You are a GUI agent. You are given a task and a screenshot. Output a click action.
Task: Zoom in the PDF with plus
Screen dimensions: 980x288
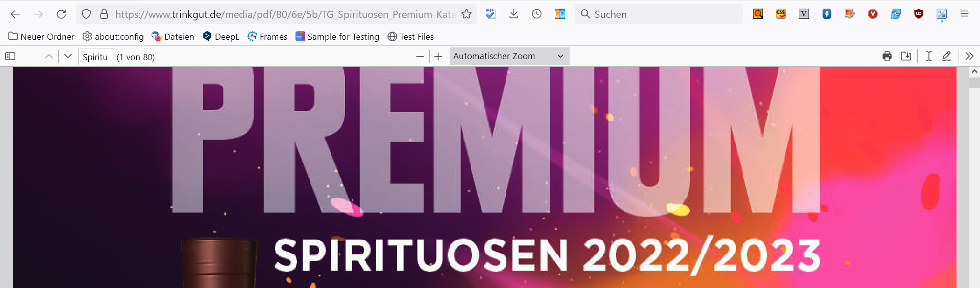[x=438, y=57]
